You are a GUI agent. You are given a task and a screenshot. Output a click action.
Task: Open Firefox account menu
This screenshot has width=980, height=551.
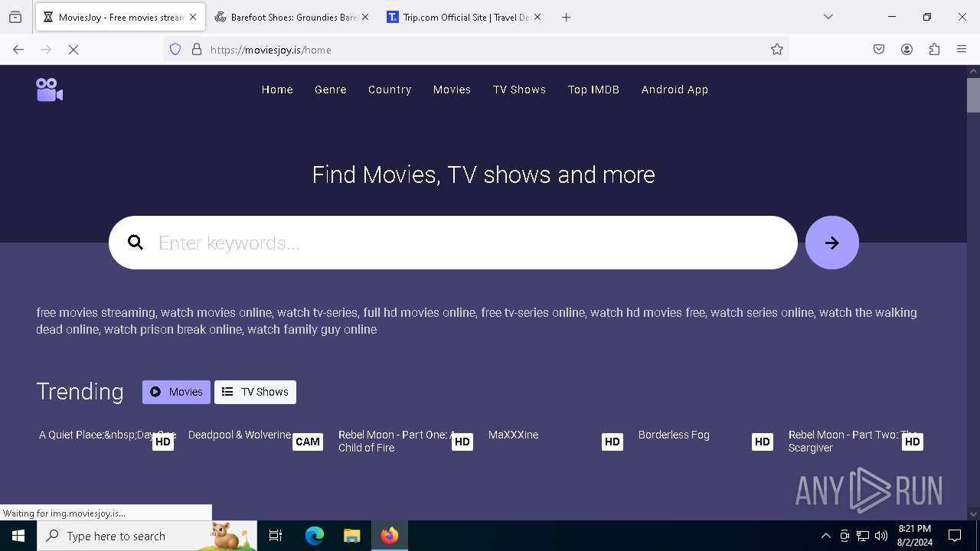point(906,50)
